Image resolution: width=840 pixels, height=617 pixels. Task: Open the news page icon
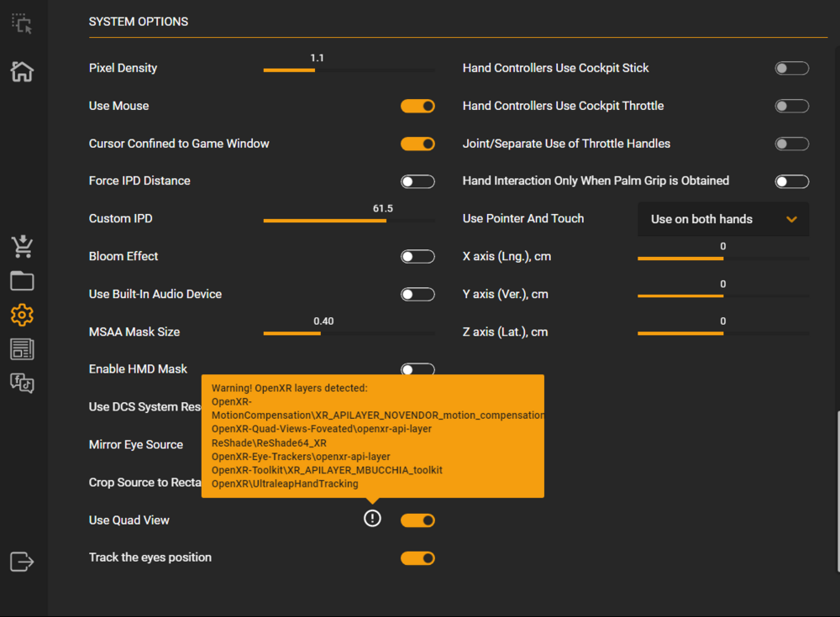(22, 349)
